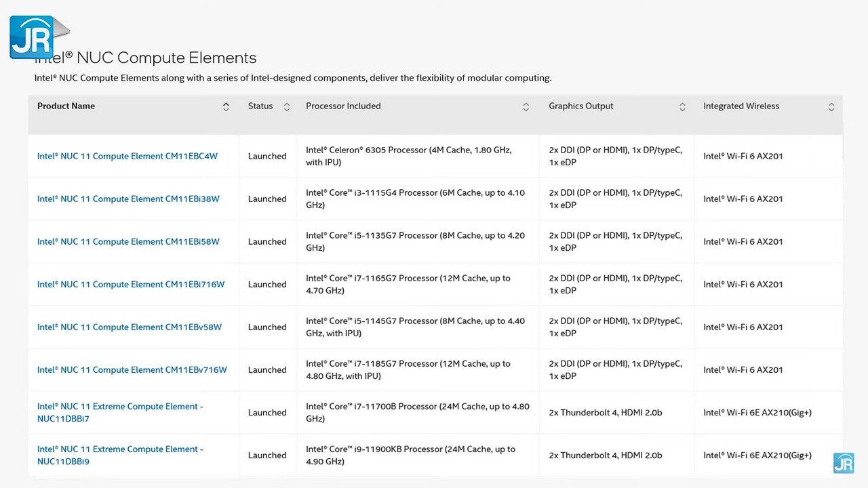This screenshot has height=488, width=868.
Task: Click the Integrated Wireless header text
Action: tap(741, 106)
